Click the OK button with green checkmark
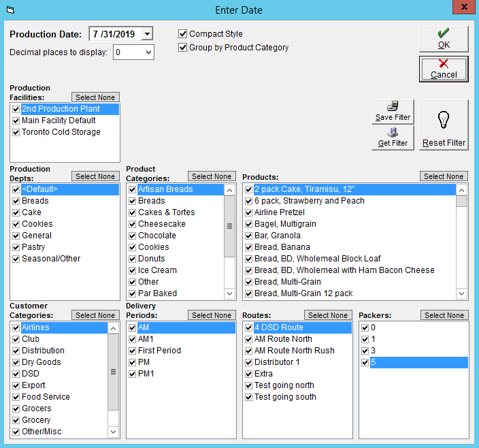This screenshot has height=448, width=479. pos(444,39)
